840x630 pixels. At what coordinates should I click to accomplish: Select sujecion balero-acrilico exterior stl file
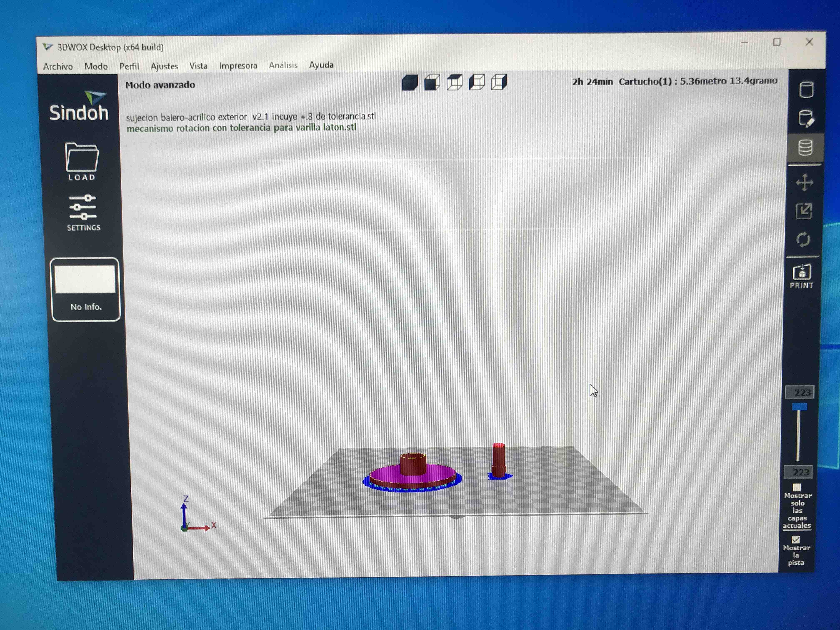(251, 117)
